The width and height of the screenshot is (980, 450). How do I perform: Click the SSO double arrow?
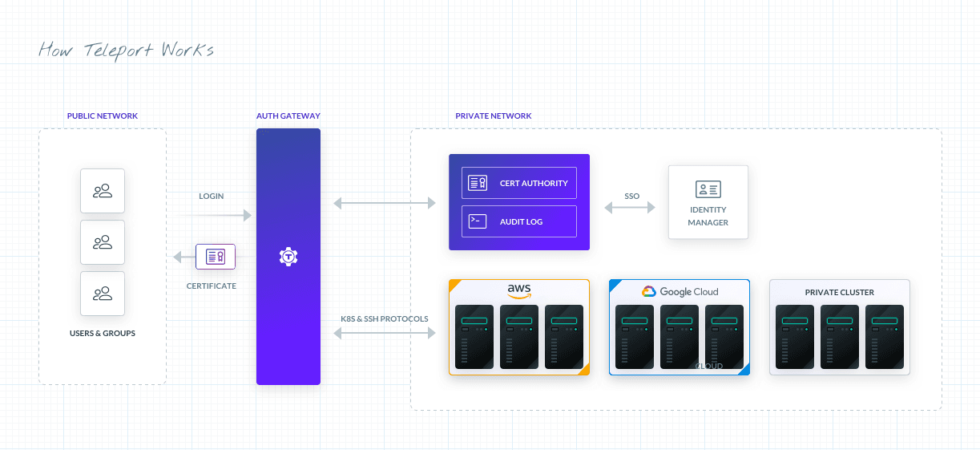point(630,208)
